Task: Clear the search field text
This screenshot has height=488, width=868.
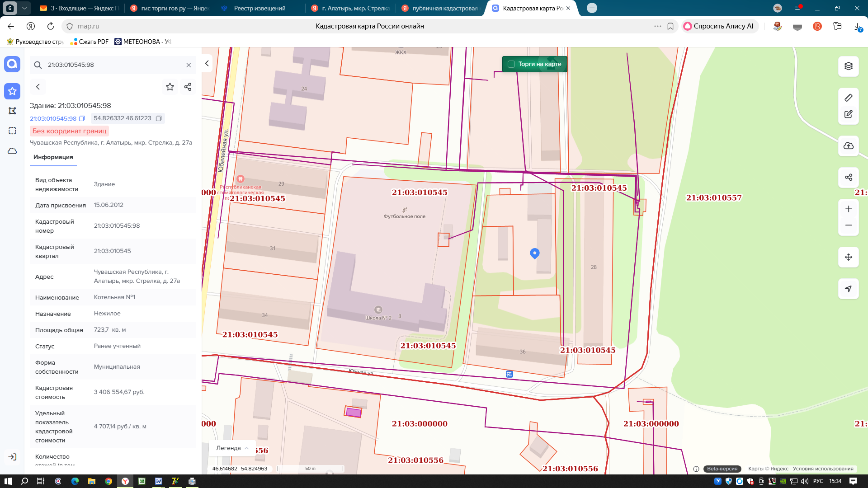Action: point(189,65)
